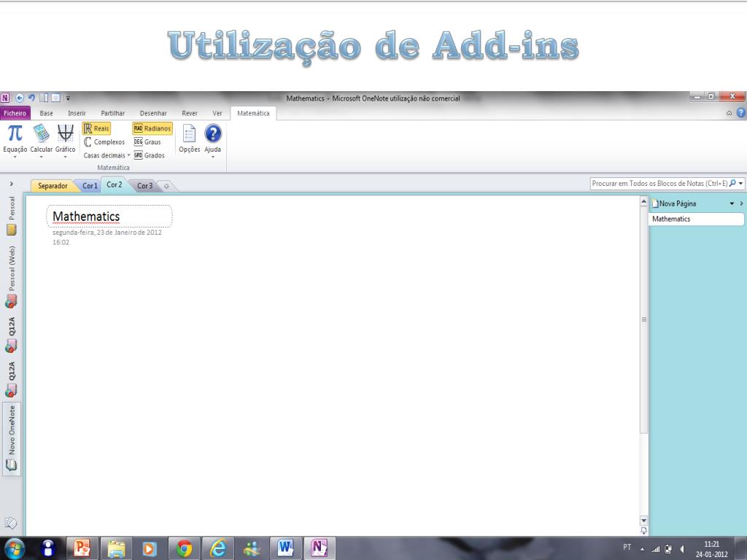Click the page scrollbar down arrow
The image size is (747, 560).
[643, 521]
